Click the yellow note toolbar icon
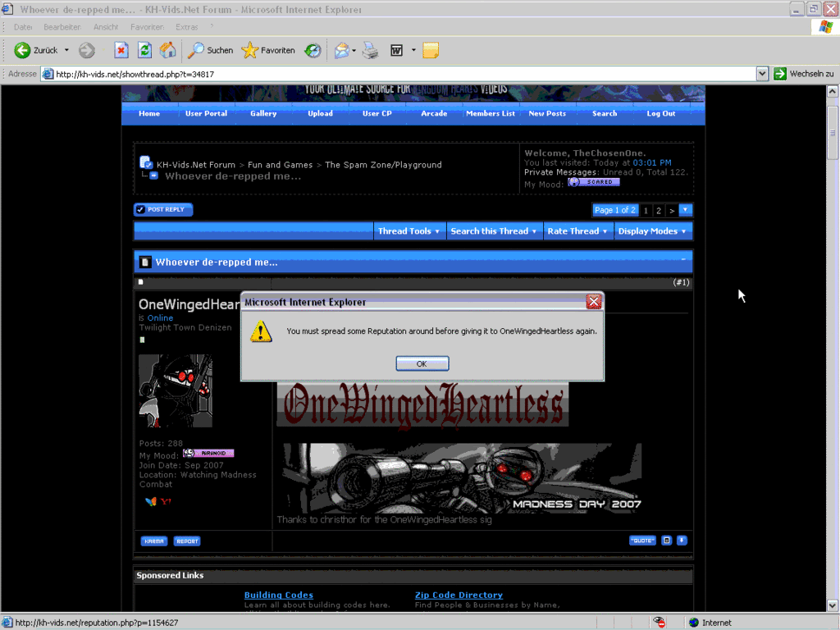 [431, 50]
